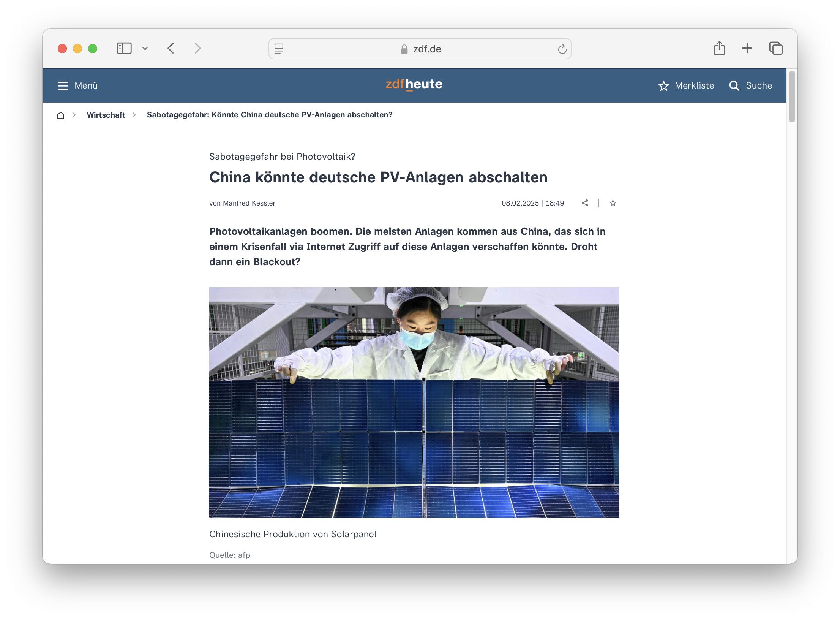Toggle Reader view icon in address bar
Viewport: 840px width, 620px height.
[279, 49]
